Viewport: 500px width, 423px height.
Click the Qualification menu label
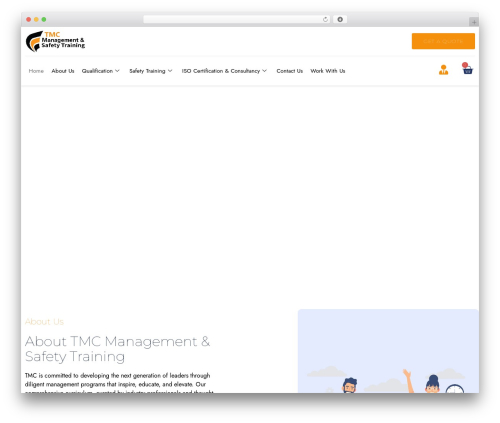coord(97,71)
